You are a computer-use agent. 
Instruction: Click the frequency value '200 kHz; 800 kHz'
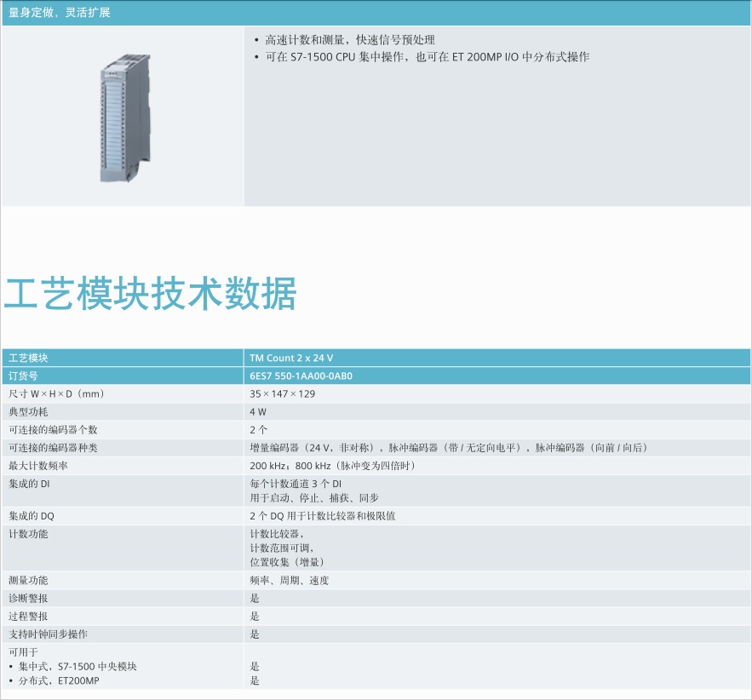[333, 466]
